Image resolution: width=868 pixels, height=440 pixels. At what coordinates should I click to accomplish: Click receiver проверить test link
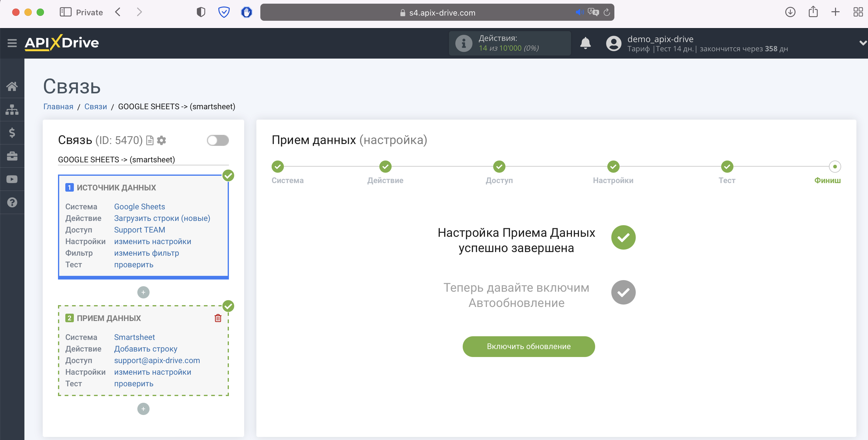[x=134, y=384]
